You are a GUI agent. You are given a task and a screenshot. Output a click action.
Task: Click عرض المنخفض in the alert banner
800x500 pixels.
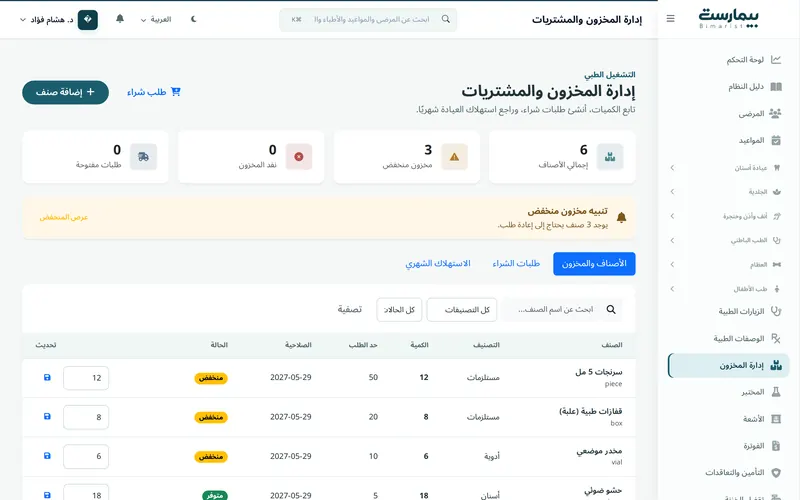[64, 217]
